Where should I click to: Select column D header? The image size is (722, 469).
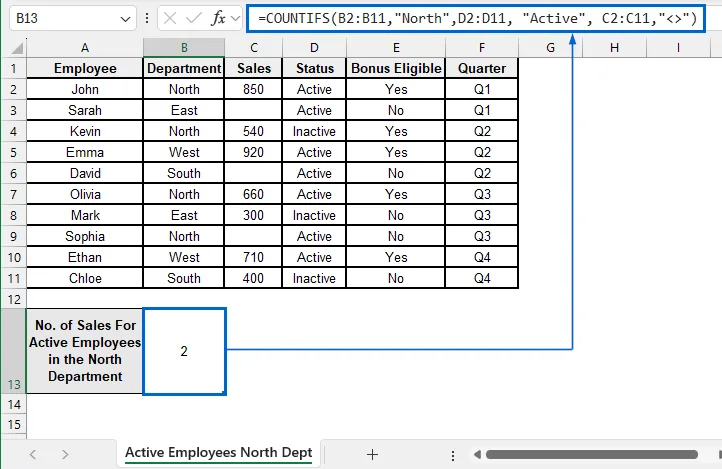pos(314,47)
